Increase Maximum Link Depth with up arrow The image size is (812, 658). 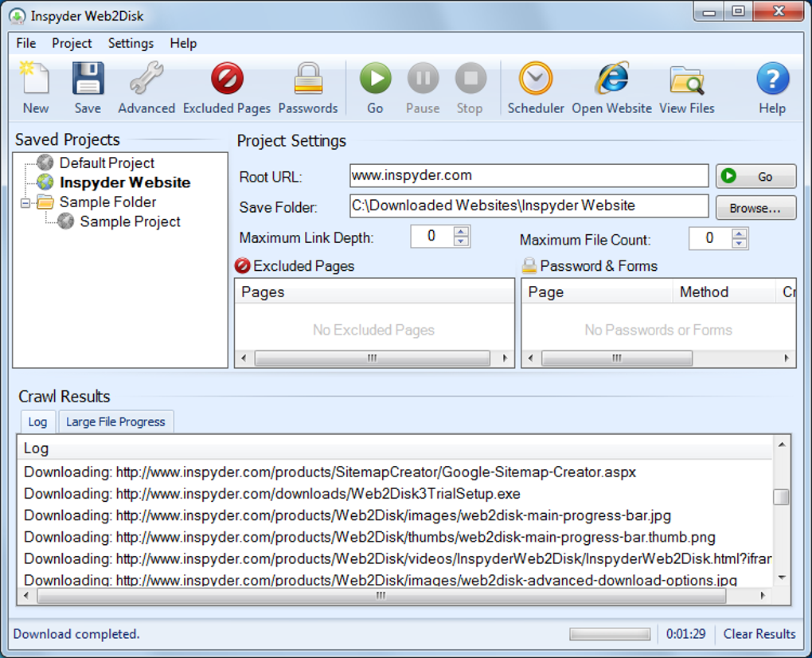click(x=461, y=231)
